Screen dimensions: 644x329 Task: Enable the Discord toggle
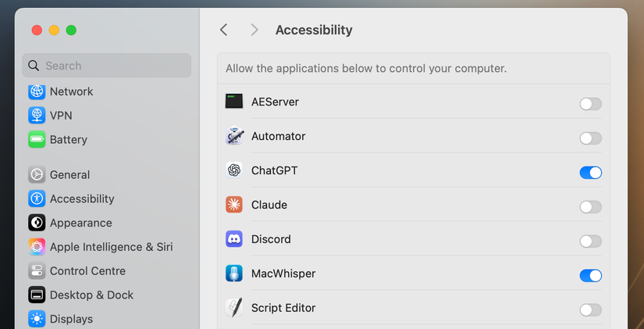[591, 241]
